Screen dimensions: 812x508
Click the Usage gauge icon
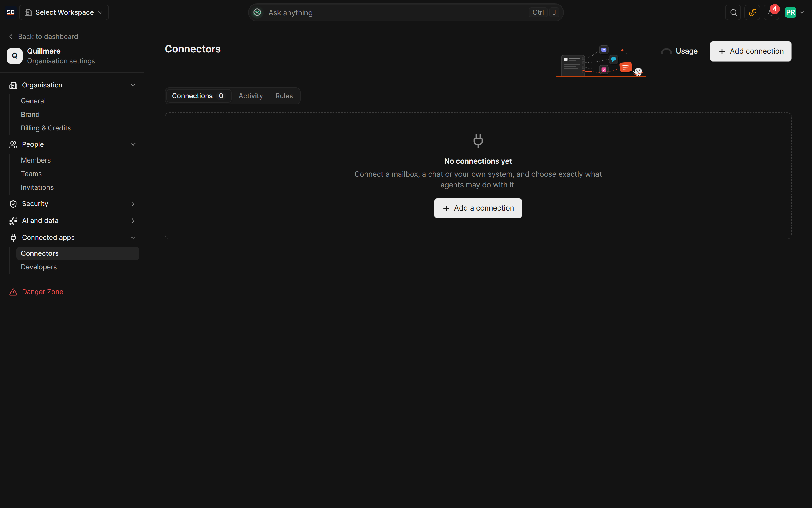click(666, 51)
